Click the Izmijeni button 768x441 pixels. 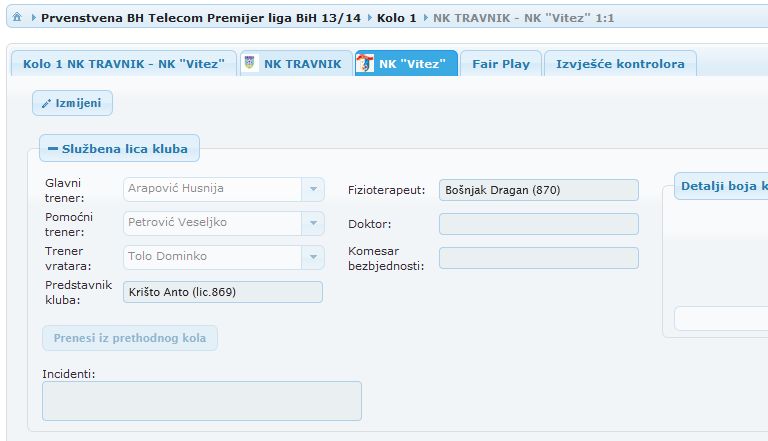point(72,103)
